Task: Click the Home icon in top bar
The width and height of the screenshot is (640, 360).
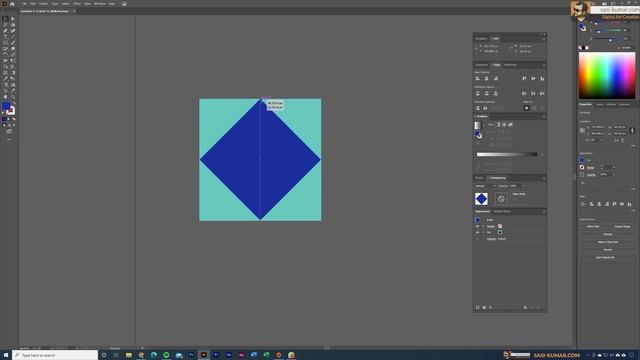Action: pyautogui.click(x=12, y=4)
